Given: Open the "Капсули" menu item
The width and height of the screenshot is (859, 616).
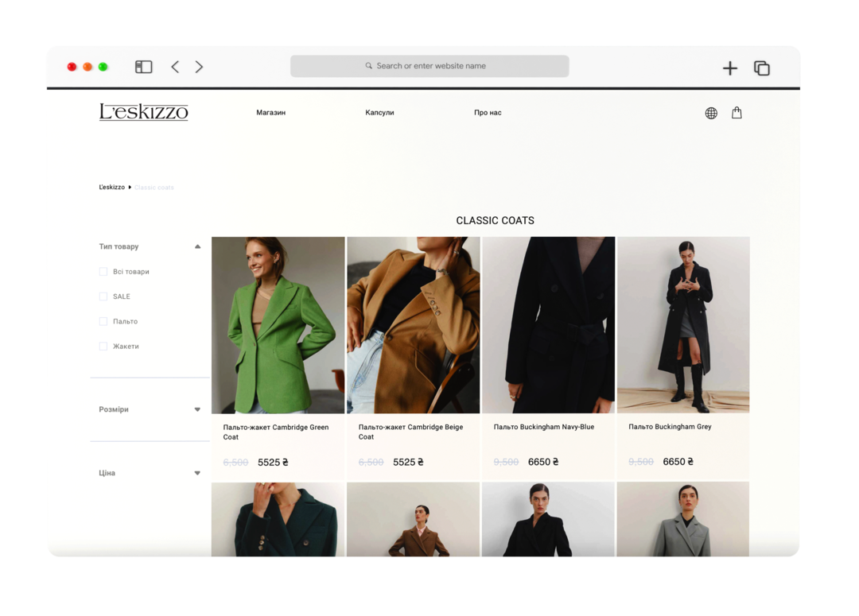Looking at the screenshot, I should [x=379, y=113].
